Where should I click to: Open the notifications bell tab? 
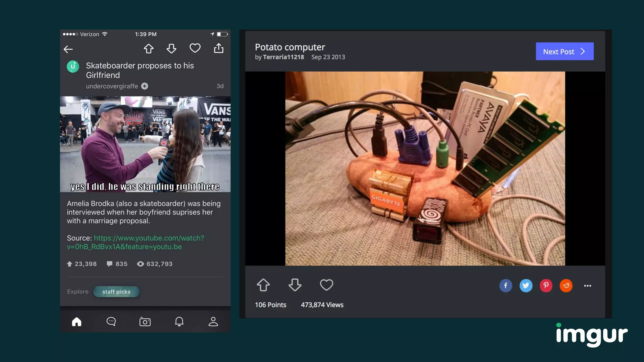pos(179,321)
